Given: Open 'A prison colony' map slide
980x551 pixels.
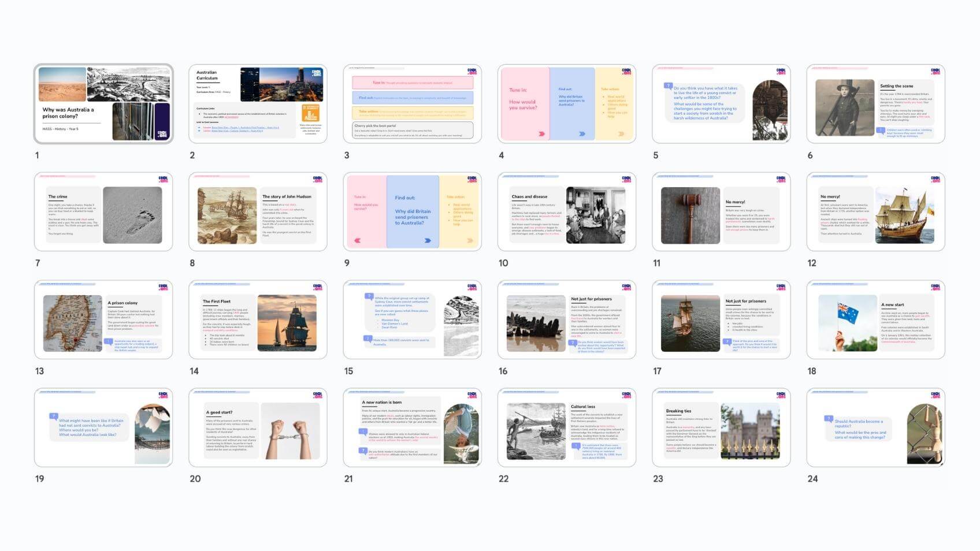Looking at the screenshot, I should (103, 320).
